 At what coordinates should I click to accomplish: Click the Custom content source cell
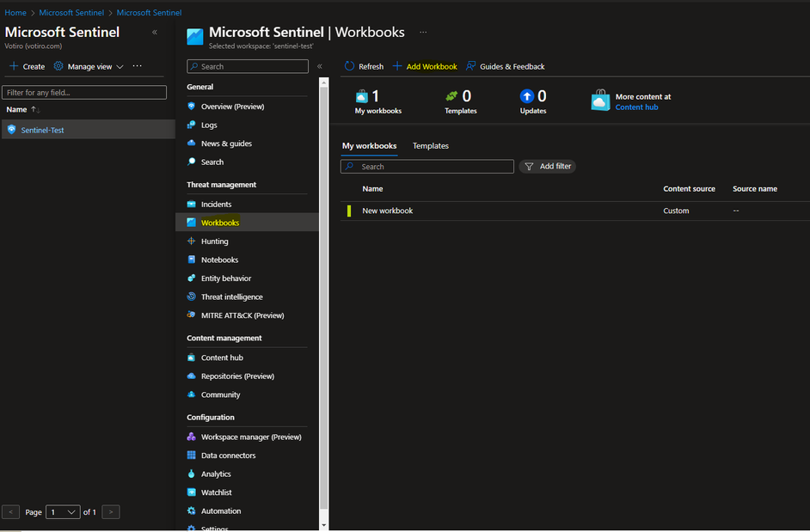point(676,211)
